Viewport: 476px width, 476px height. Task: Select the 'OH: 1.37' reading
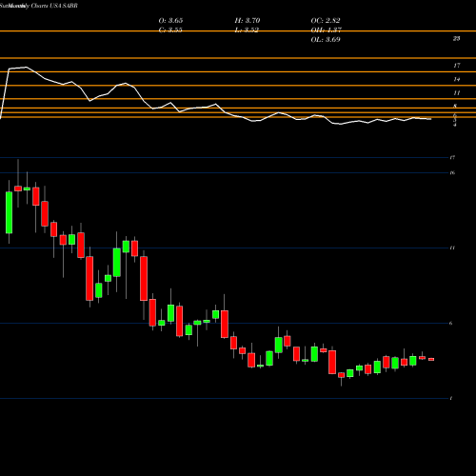pyautogui.click(x=327, y=30)
